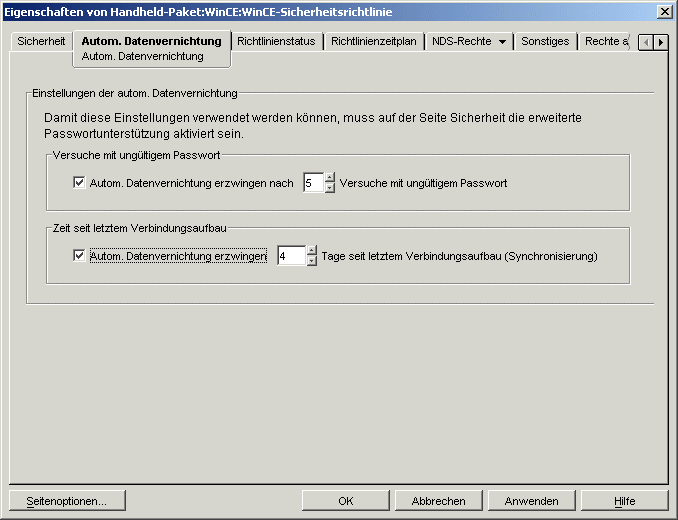
Task: Confirm with the OK button
Action: coord(345,501)
